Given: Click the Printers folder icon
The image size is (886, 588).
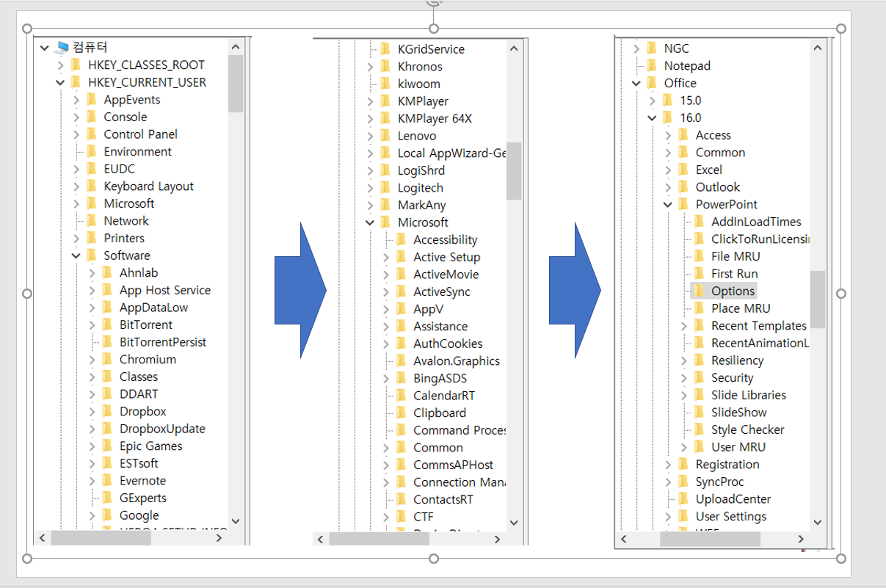Looking at the screenshot, I should pyautogui.click(x=91, y=238).
